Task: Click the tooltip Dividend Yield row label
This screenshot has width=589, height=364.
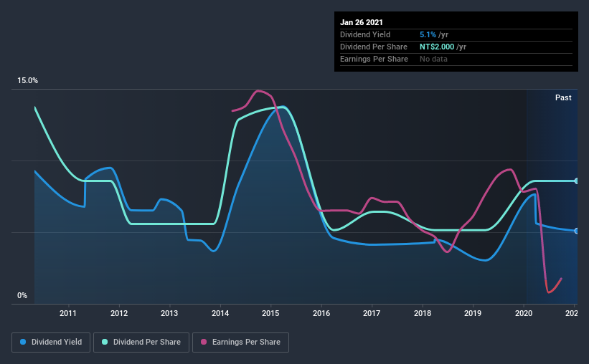Action: [365, 34]
